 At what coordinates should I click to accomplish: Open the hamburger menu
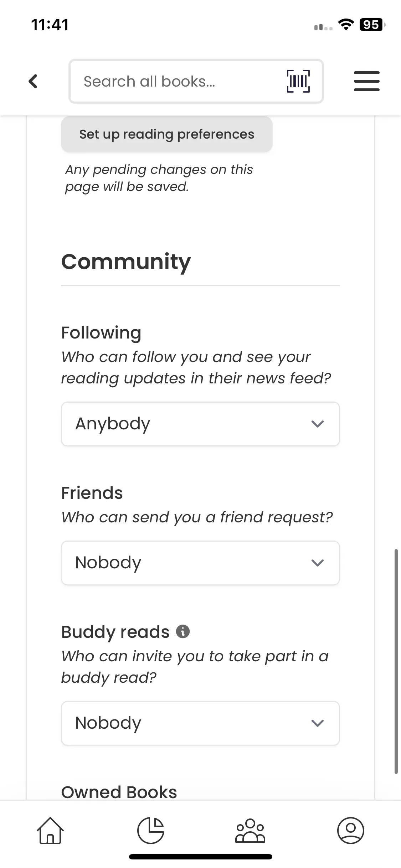pyautogui.click(x=366, y=81)
